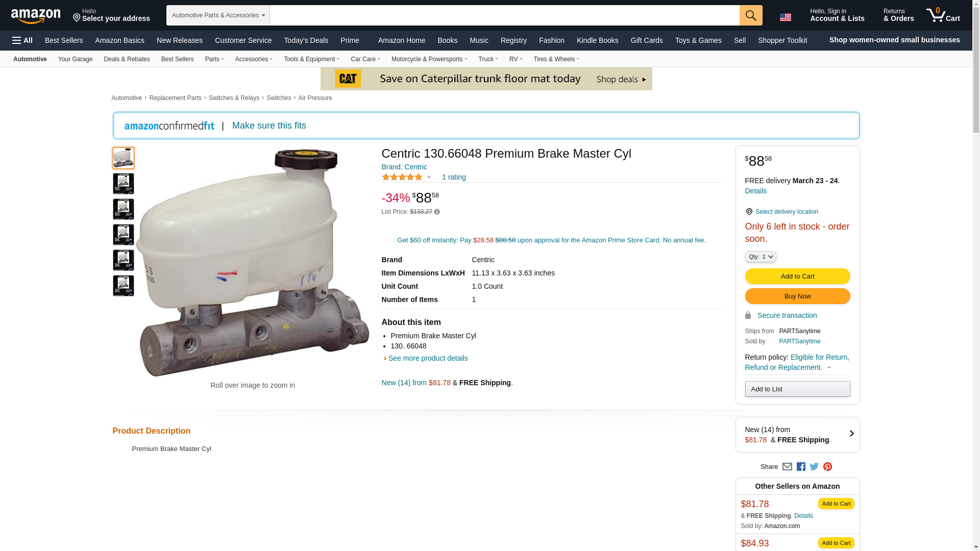Click the search magnifier button

tap(751, 15)
